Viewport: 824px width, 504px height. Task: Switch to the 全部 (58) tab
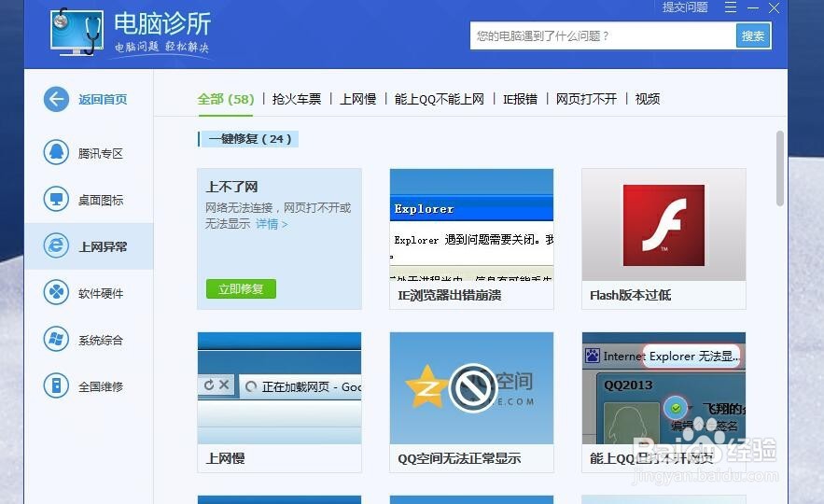click(226, 99)
